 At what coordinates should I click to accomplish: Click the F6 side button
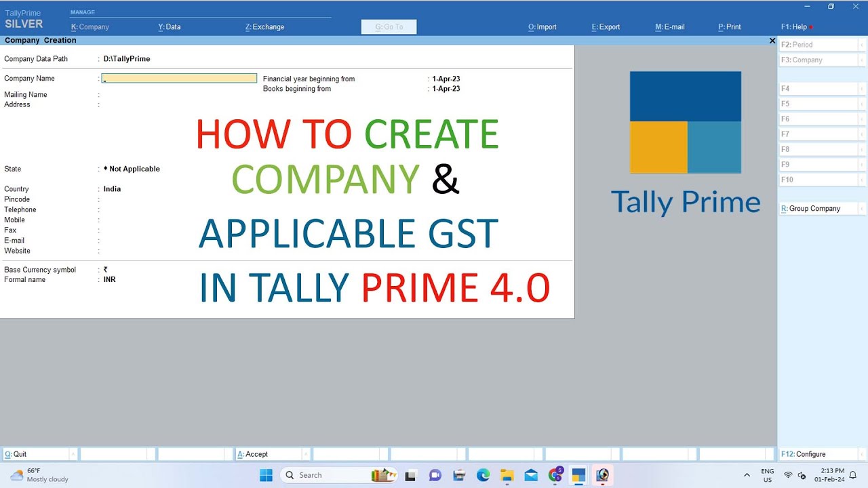[x=818, y=119]
